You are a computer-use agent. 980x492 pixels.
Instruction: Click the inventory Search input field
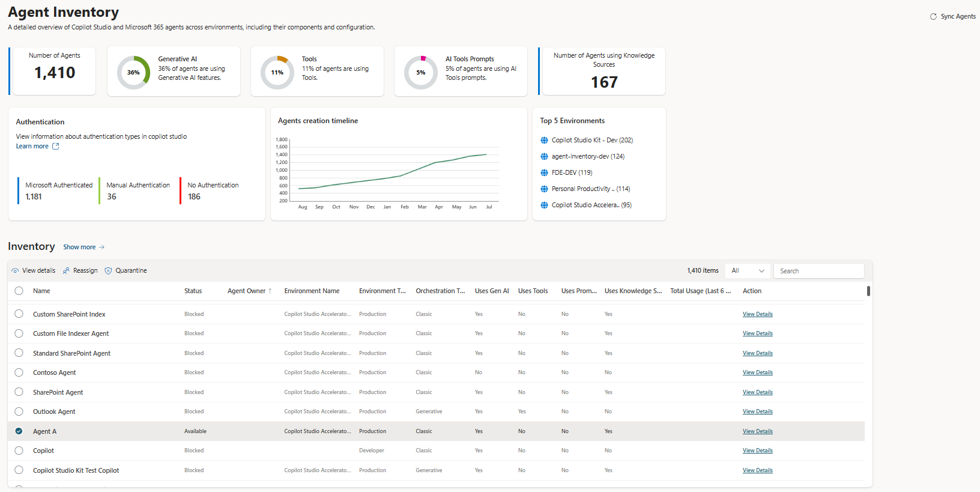818,271
